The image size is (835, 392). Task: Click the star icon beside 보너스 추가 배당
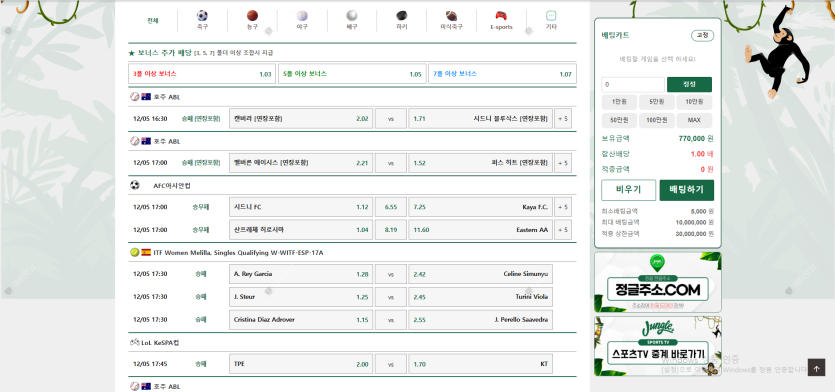point(132,53)
